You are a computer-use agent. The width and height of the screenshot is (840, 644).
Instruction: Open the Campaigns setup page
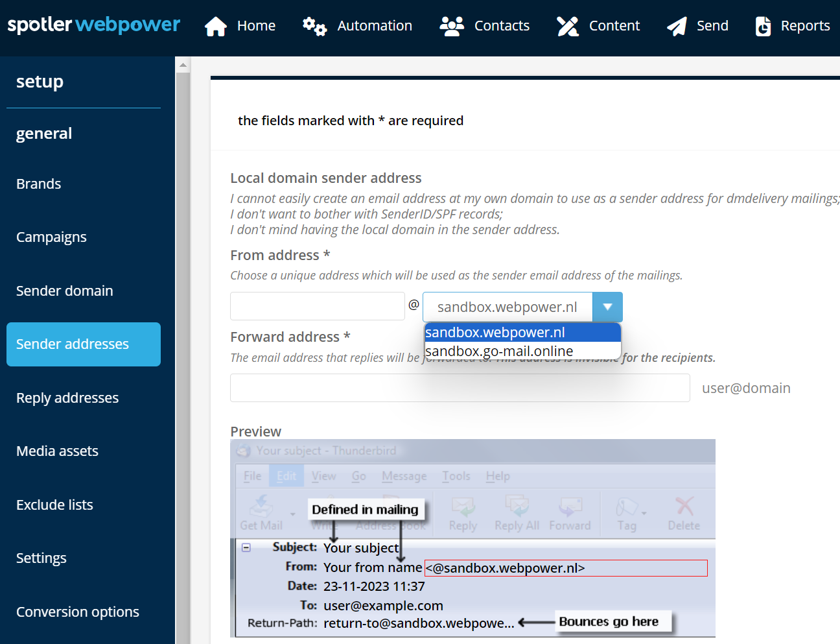51,237
